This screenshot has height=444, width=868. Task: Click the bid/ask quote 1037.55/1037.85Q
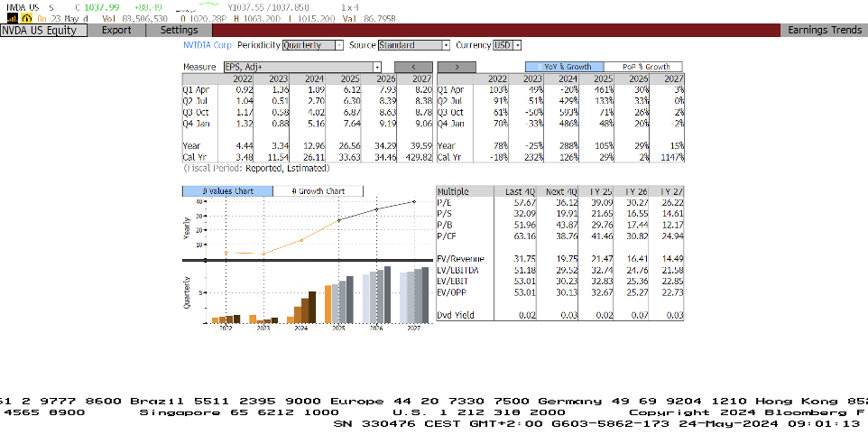click(x=270, y=7)
